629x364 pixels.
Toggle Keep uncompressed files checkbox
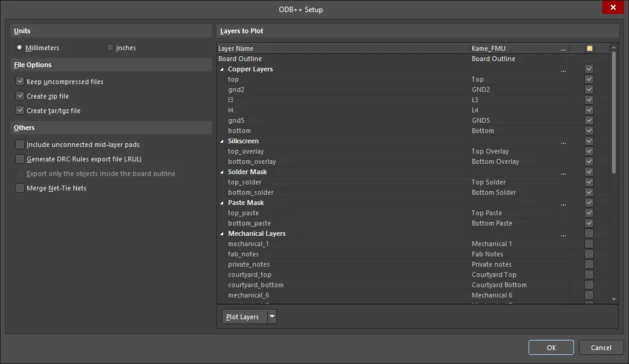tap(19, 82)
